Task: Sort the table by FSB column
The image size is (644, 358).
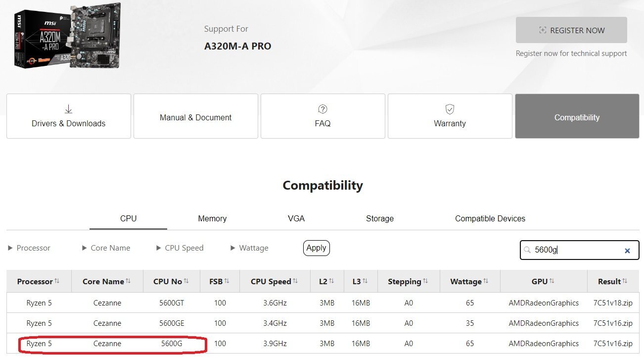Action: pyautogui.click(x=220, y=281)
